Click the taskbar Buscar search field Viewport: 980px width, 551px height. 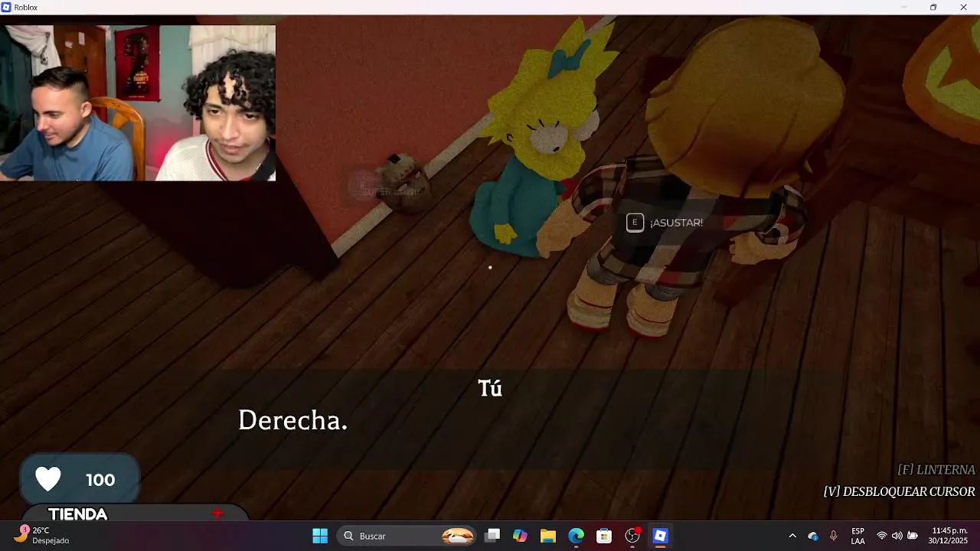coord(407,536)
